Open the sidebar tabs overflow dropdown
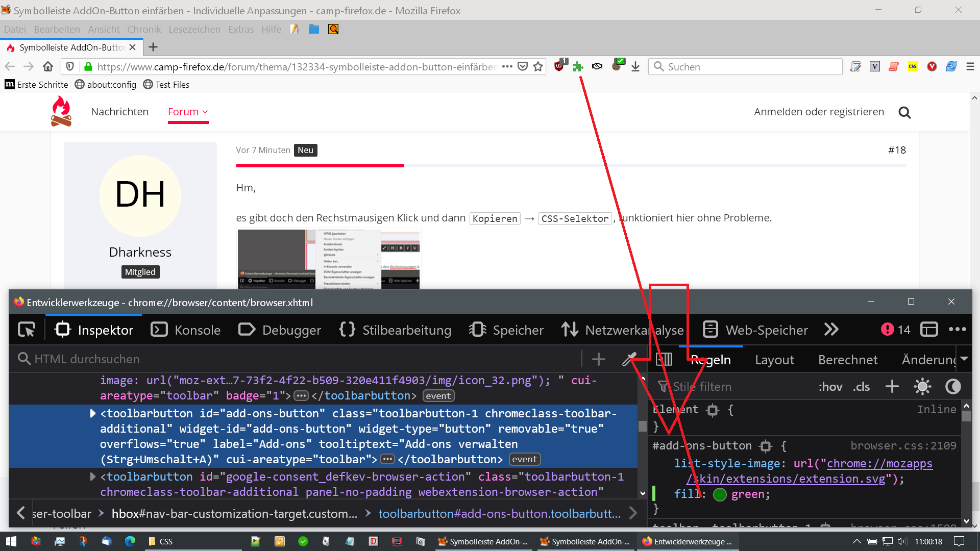The image size is (980, 551). 964,359
